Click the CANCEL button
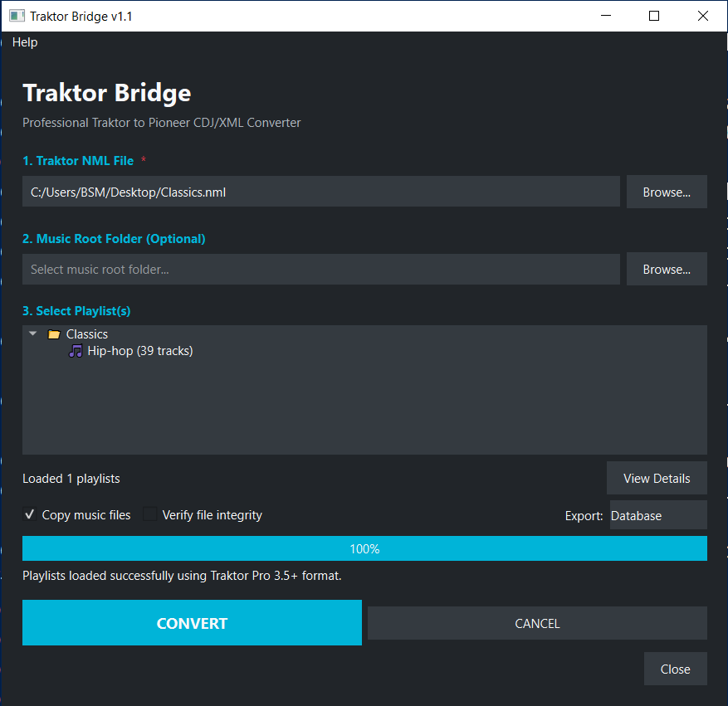The image size is (728, 706). [x=537, y=623]
